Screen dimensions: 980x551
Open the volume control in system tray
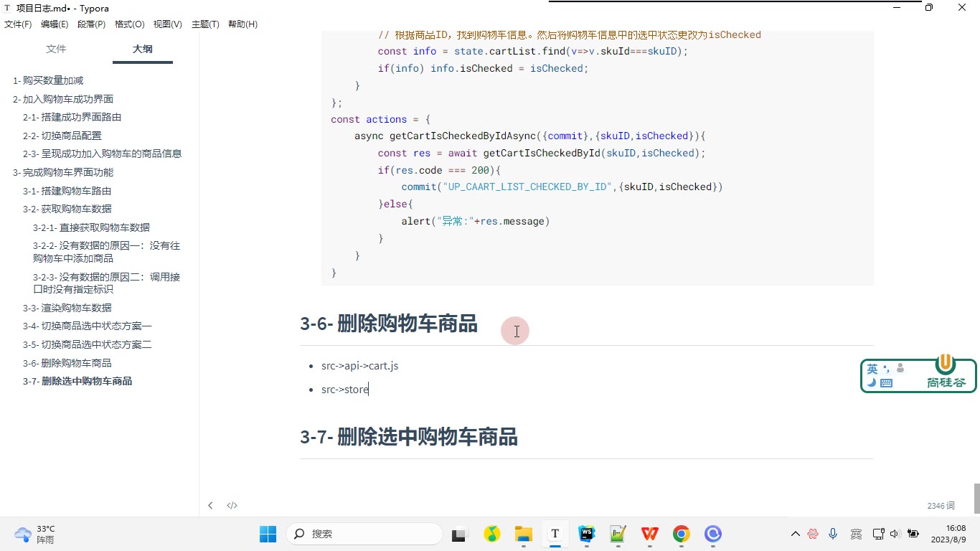pos(895,534)
